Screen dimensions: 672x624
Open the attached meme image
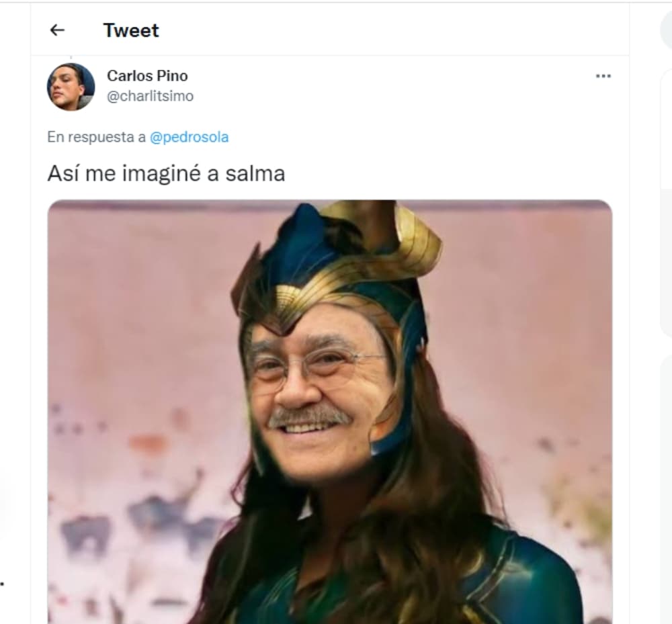(x=329, y=412)
